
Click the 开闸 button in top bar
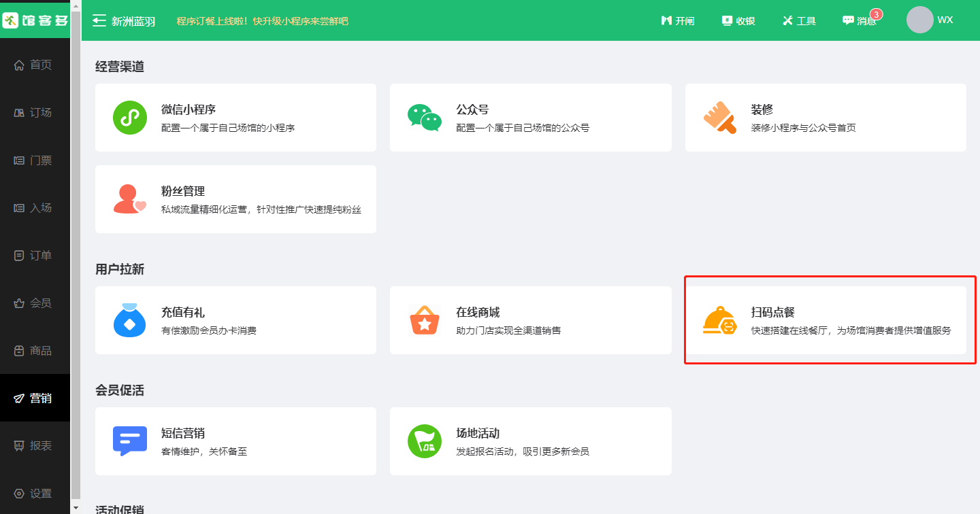click(x=677, y=20)
